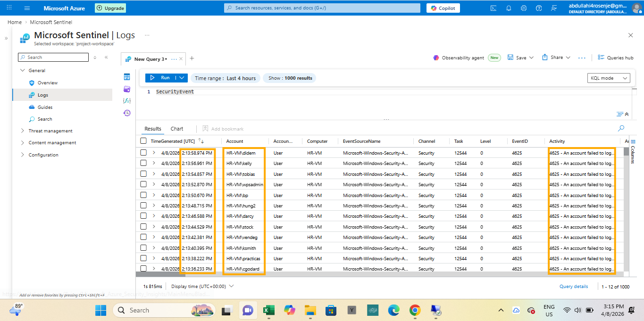Open the KQL mode dropdown

coord(609,78)
